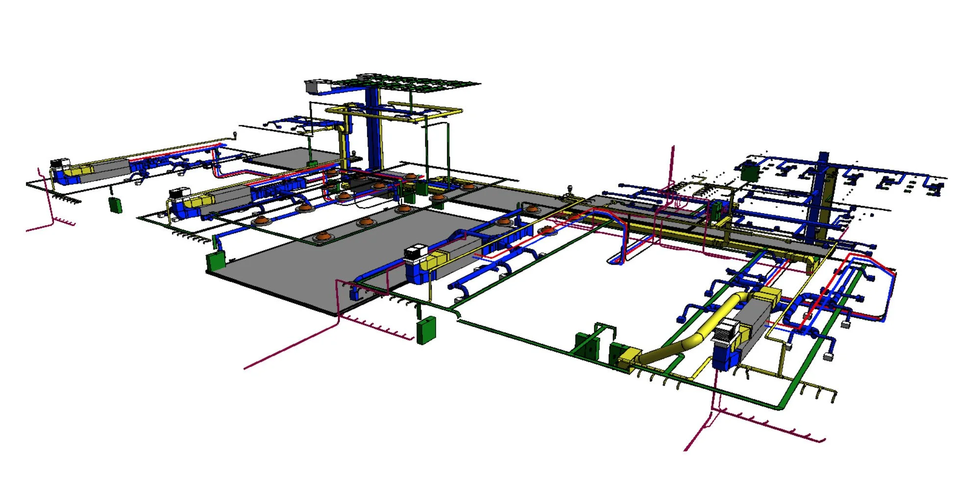Pick the tall blue vertical riser under the green grid
Screen dimensions: 980x490
374,129
